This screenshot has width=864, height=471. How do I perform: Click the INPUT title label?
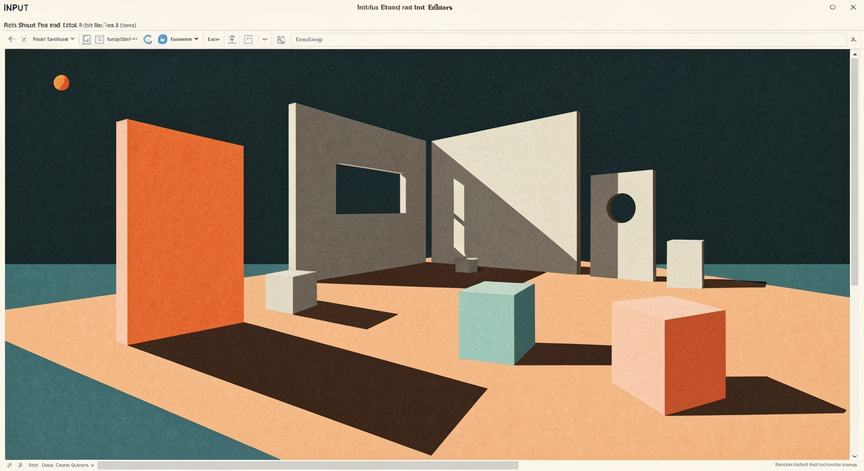coord(16,8)
